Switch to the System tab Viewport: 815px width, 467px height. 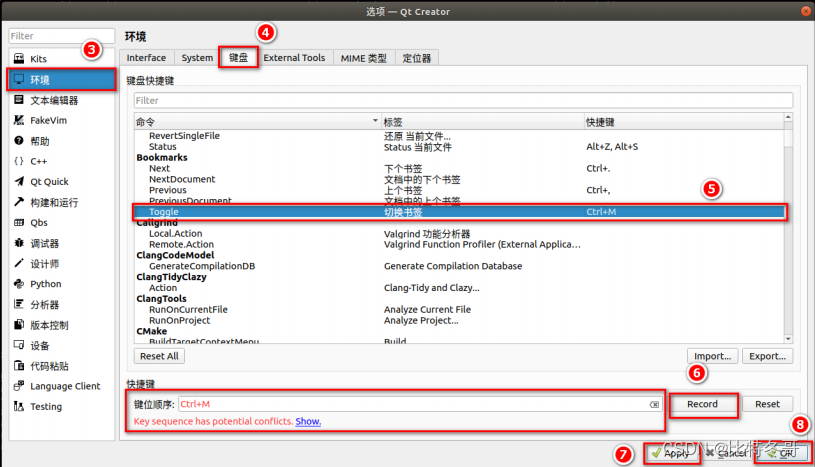pos(197,58)
